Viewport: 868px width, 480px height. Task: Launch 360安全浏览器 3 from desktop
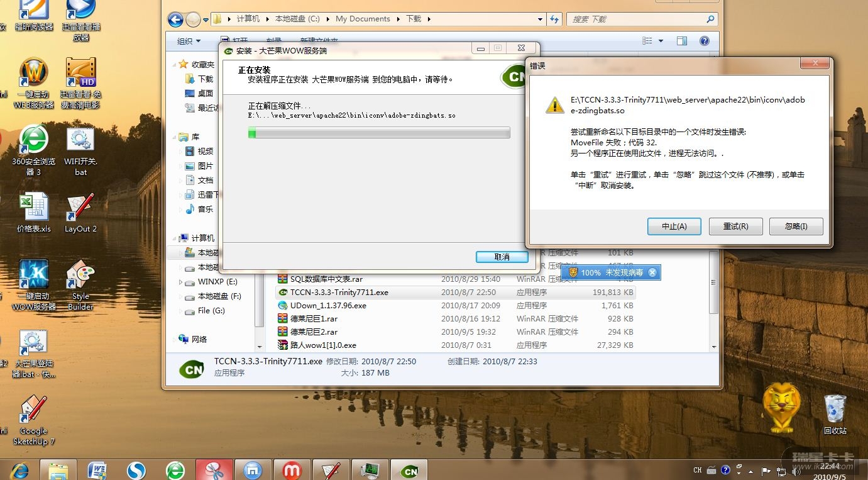[34, 150]
